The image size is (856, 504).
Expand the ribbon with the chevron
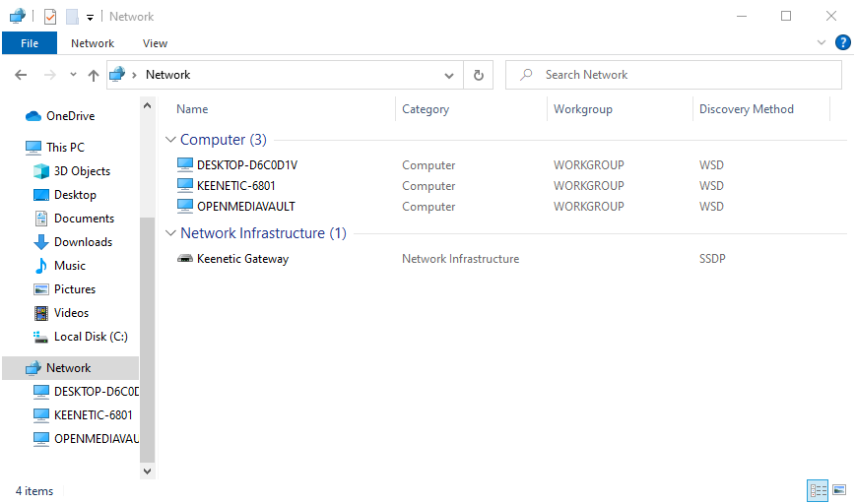click(822, 43)
